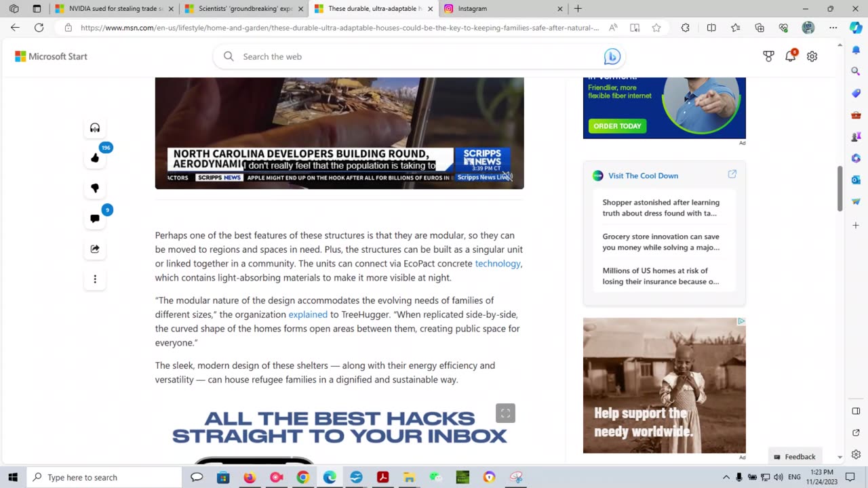Unmute the Scripps News video
Screen dimensions: 868x488
[507, 176]
